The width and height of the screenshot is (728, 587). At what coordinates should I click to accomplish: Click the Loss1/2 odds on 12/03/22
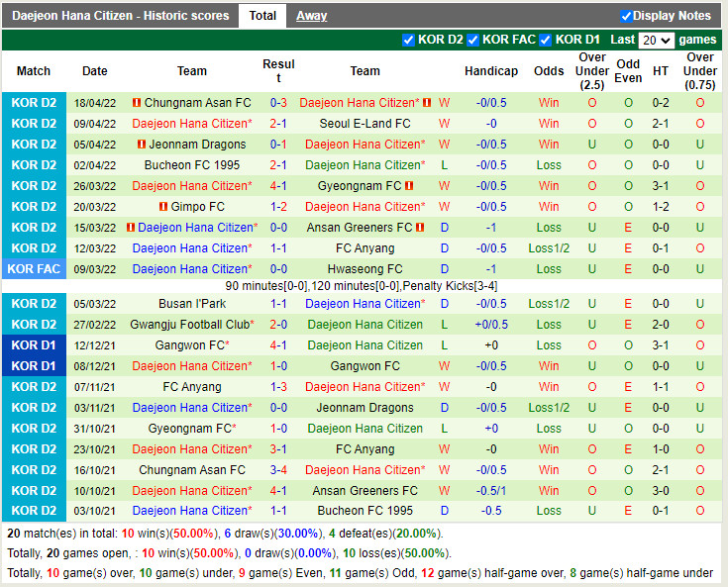549,248
